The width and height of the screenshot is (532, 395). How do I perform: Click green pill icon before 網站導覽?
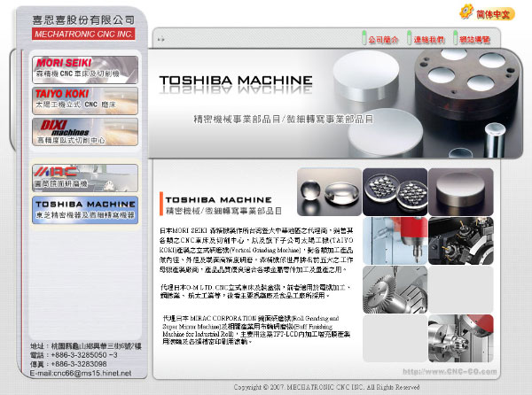(456, 37)
